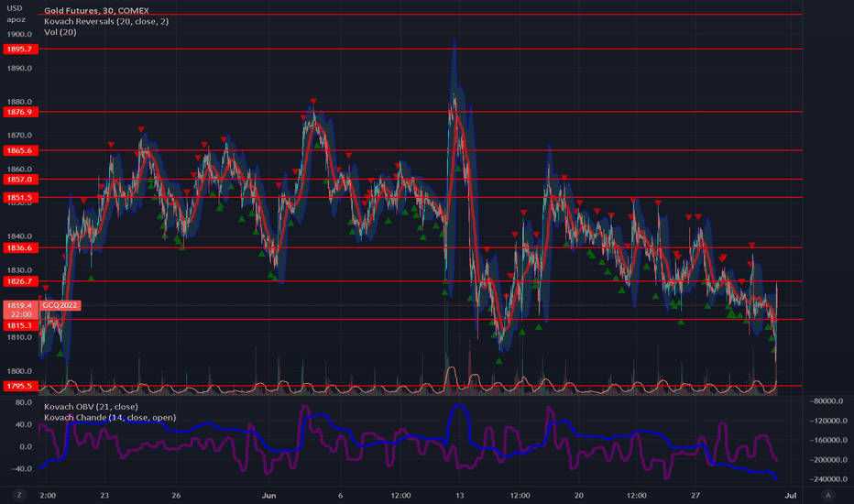Click the -40.0 value on the Chande scale

point(22,468)
